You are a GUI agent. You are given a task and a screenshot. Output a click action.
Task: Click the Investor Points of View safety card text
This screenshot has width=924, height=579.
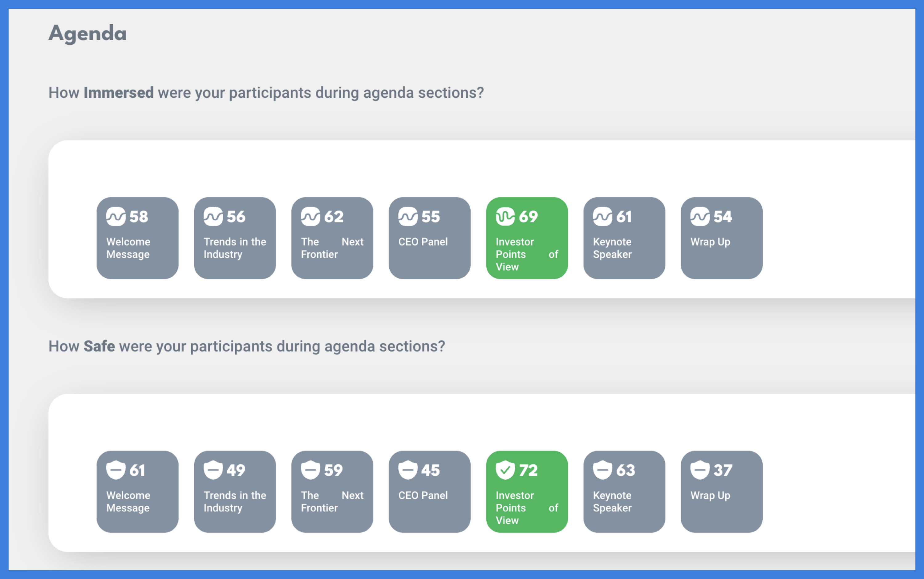click(527, 508)
